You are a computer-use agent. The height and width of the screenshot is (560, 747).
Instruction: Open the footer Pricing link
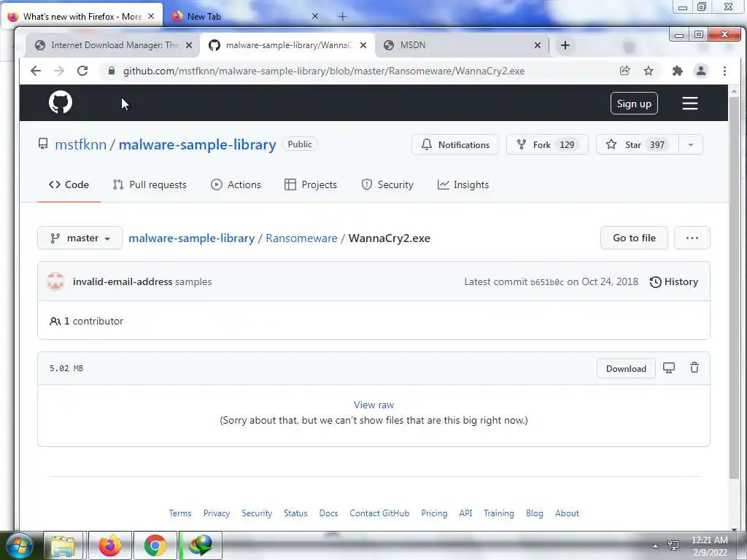tap(434, 513)
